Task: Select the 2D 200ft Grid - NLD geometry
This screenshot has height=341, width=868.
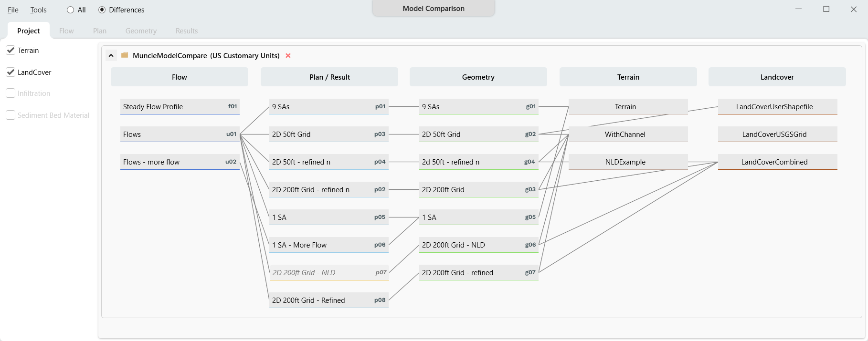Action: 478,245
